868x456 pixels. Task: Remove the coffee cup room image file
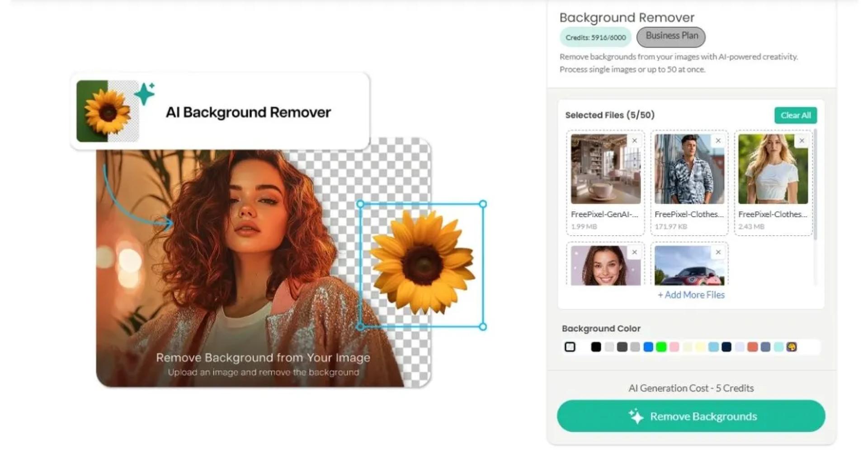pos(634,141)
